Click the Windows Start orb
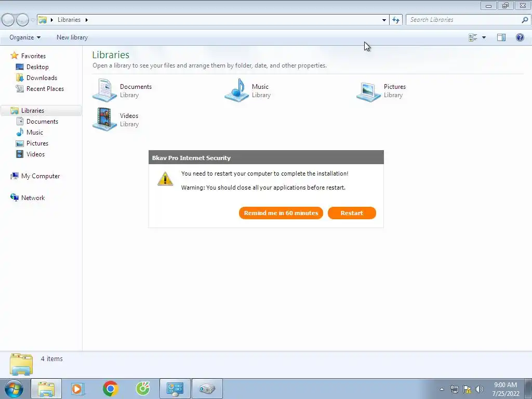Viewport: 532px width, 399px height. pyautogui.click(x=14, y=389)
